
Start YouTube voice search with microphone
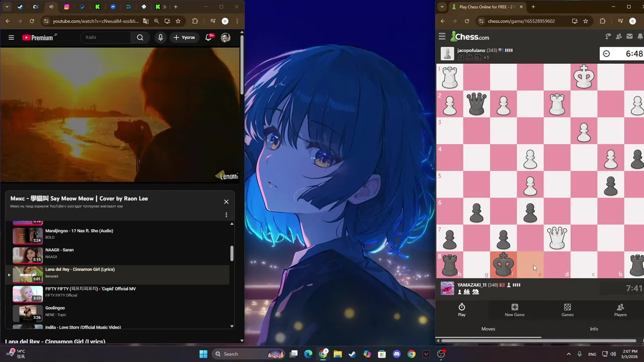click(160, 37)
